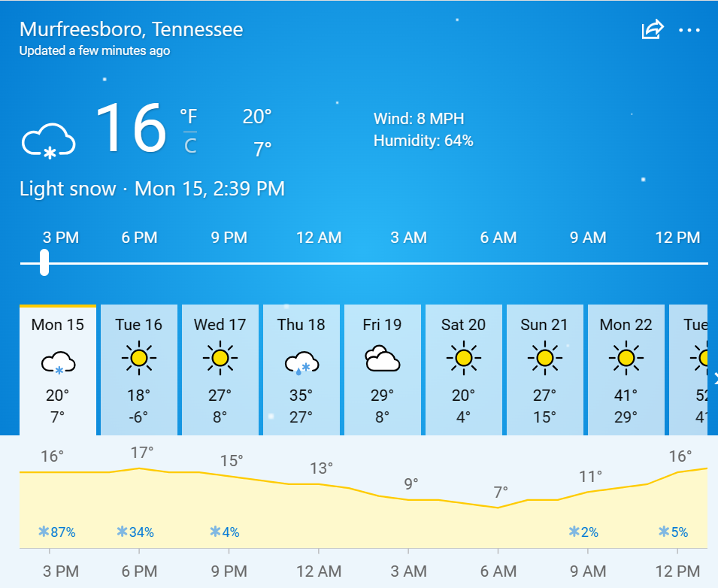Open the Mon 22 daily forecast
This screenshot has height=588, width=718.
(626, 370)
